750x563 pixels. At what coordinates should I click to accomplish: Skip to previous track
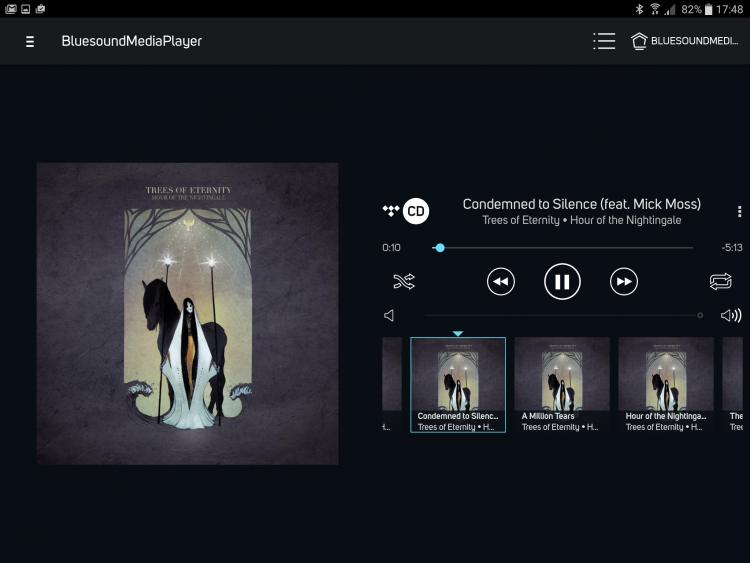[x=501, y=281]
